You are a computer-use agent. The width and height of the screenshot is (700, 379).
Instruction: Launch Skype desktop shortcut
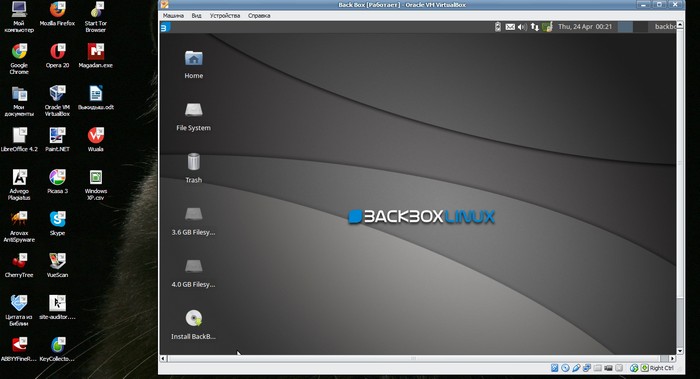click(x=57, y=223)
